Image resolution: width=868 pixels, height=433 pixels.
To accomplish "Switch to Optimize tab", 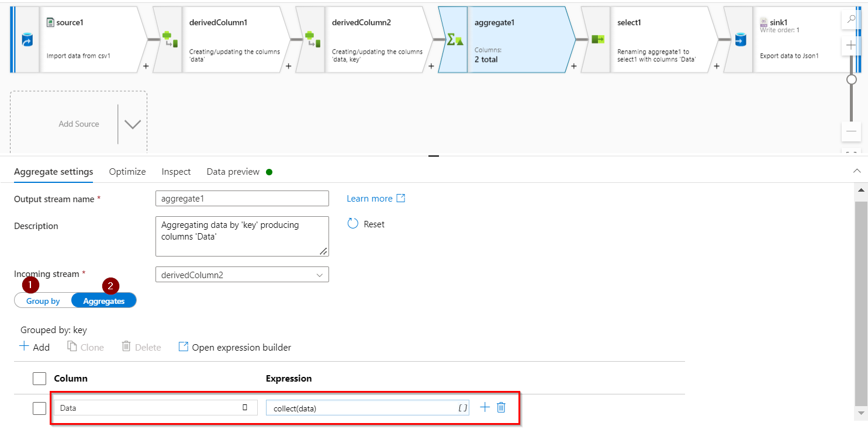I will click(x=127, y=172).
